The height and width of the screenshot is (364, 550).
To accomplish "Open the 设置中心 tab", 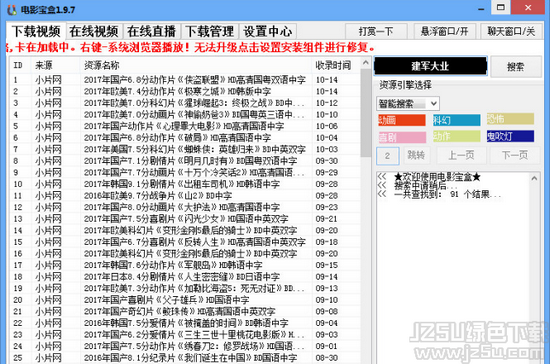I will (x=268, y=31).
